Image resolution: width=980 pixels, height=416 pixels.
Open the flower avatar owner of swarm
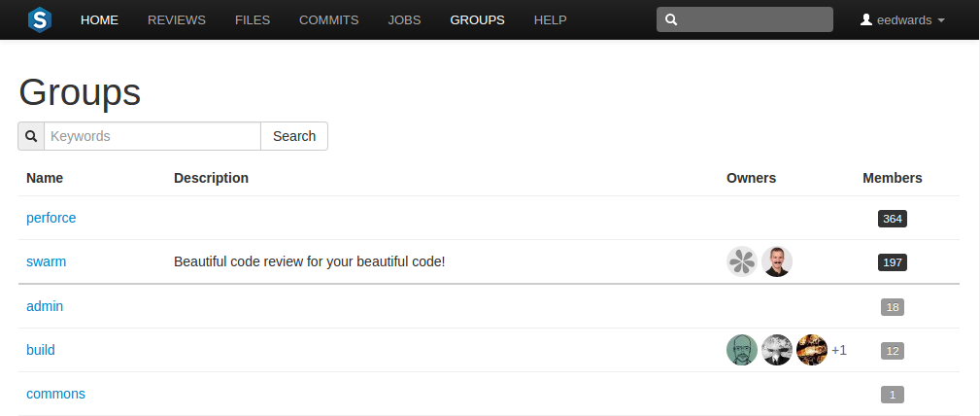point(742,261)
